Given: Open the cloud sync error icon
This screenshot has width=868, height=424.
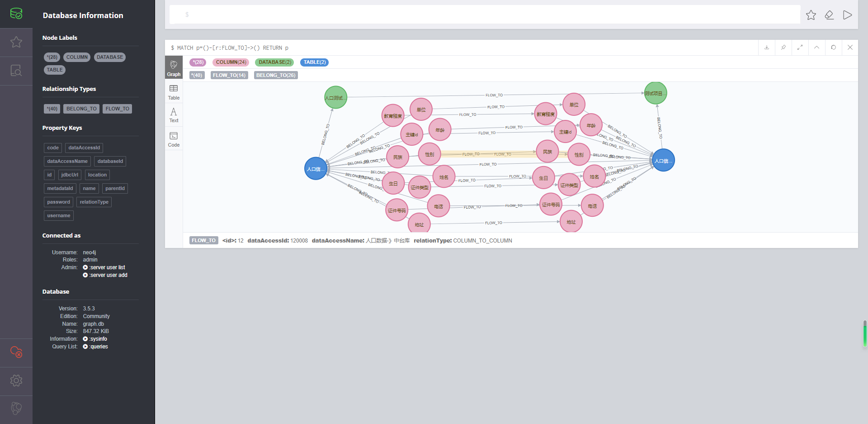Looking at the screenshot, I should (x=16, y=352).
